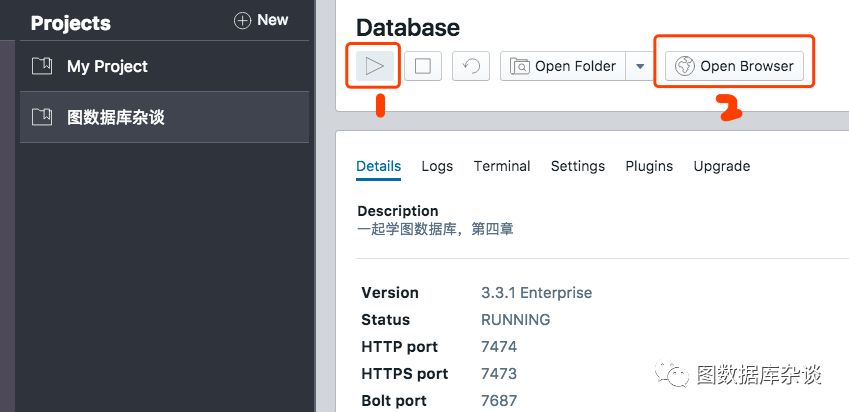This screenshot has width=849, height=412.
Task: Stop the database with the square button
Action: [x=423, y=66]
